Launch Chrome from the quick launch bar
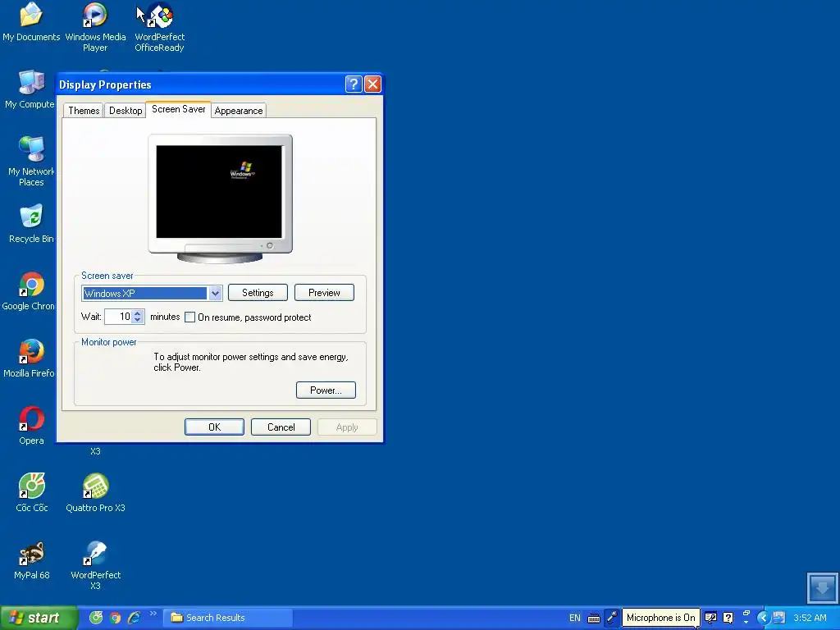 [x=115, y=618]
